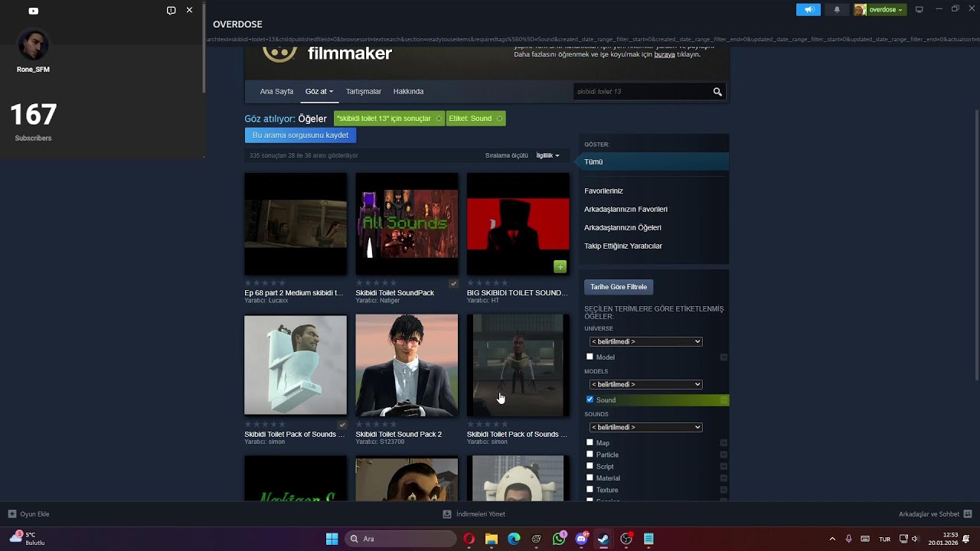Open Discord from taskbar
The height and width of the screenshot is (551, 980).
pyautogui.click(x=582, y=539)
